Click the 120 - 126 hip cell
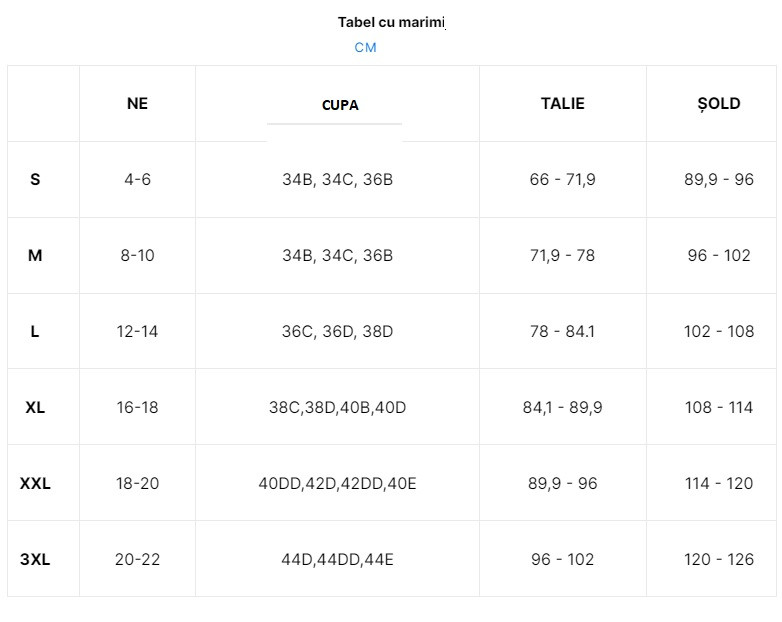The height and width of the screenshot is (622, 782). tap(719, 559)
